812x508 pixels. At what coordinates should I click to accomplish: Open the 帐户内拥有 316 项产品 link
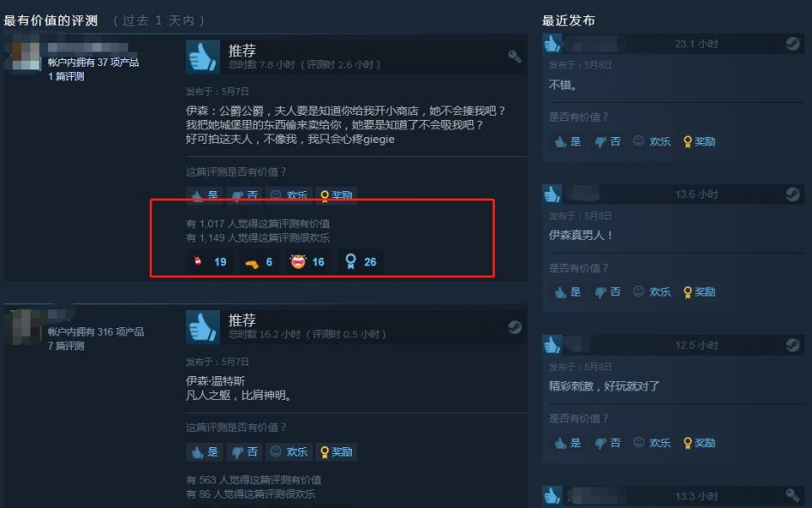coord(96,331)
